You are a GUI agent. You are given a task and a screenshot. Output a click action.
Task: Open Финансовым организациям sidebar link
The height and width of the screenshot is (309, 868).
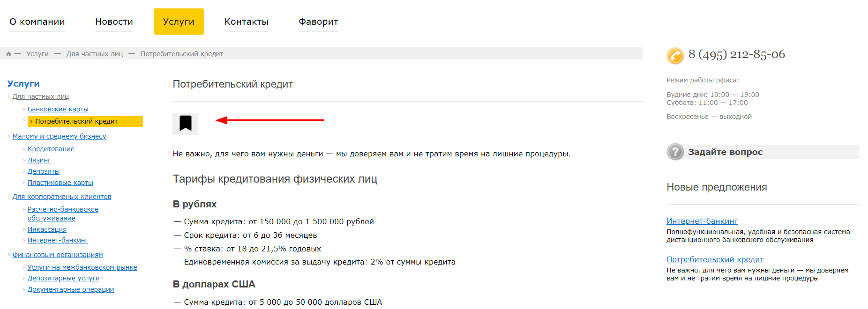tap(58, 255)
